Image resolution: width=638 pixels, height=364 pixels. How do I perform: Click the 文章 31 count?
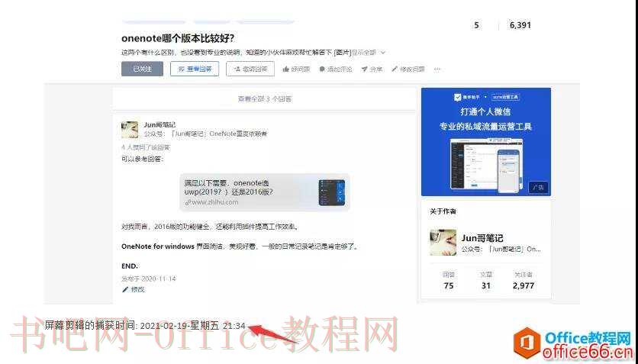(x=486, y=281)
